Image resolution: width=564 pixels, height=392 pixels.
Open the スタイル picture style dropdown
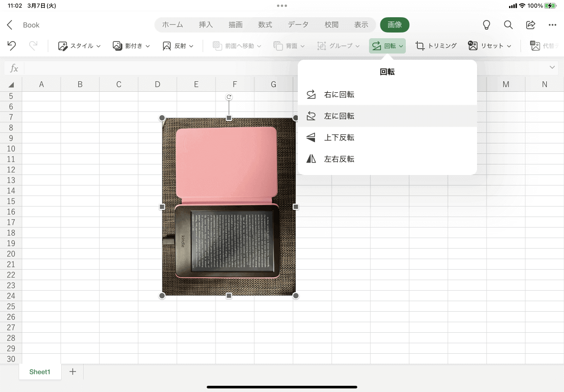[79, 46]
